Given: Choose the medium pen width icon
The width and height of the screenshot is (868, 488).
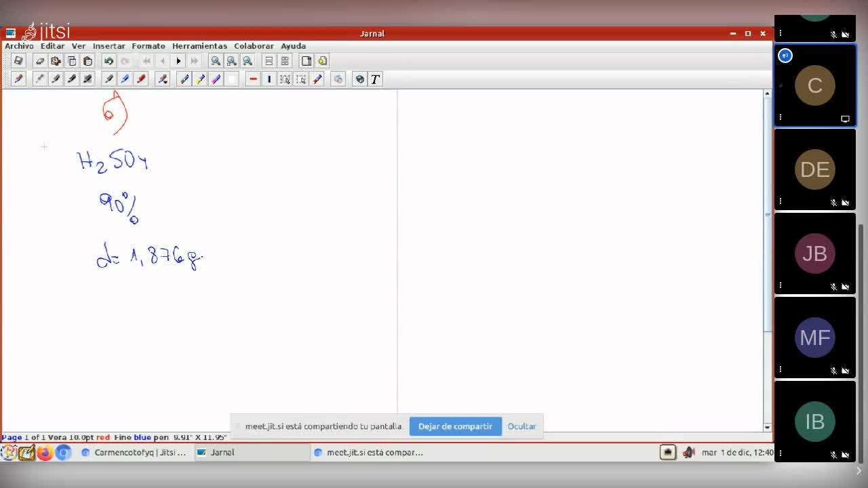Looking at the screenshot, I should (56, 79).
